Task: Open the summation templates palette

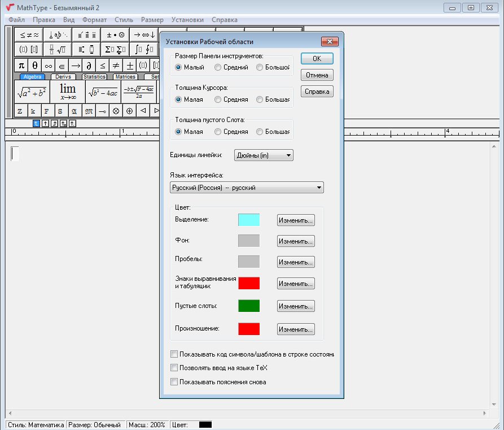Action: (x=115, y=49)
